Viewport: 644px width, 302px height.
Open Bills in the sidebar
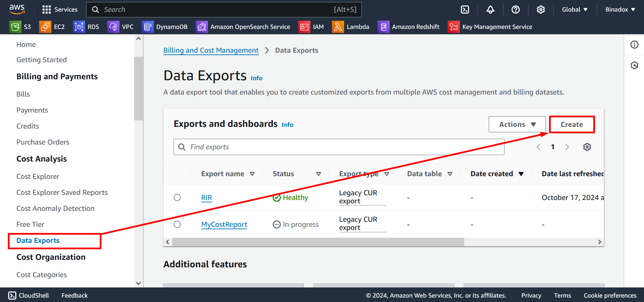coord(23,94)
